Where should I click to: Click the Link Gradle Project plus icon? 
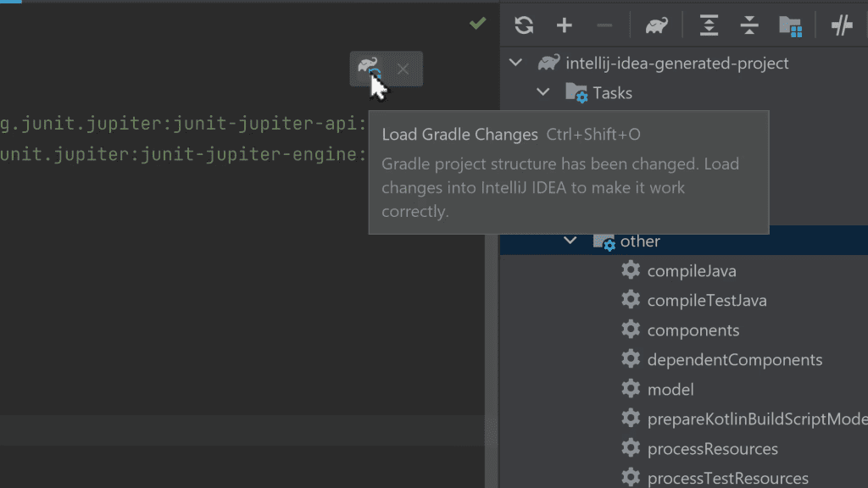click(564, 25)
